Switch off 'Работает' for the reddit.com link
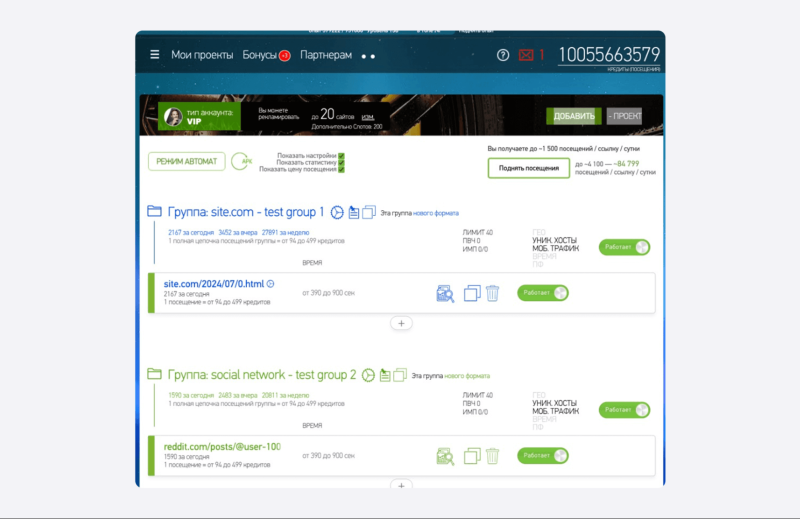800x519 pixels. click(543, 456)
